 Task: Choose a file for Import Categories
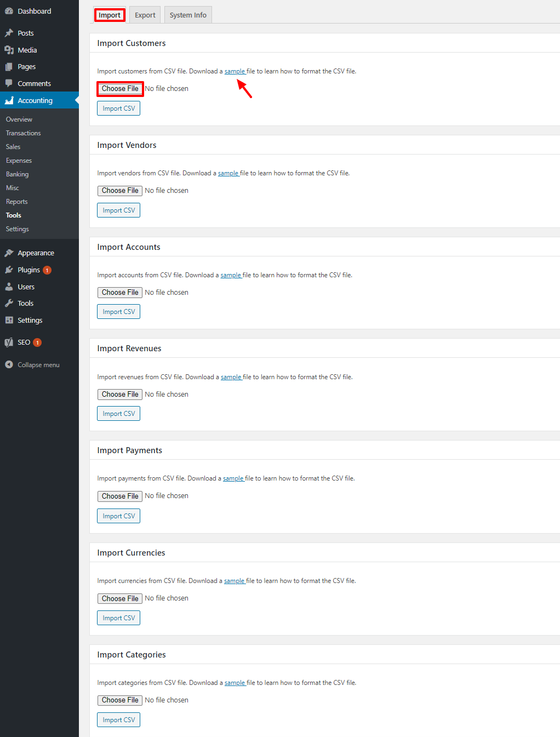click(x=120, y=700)
